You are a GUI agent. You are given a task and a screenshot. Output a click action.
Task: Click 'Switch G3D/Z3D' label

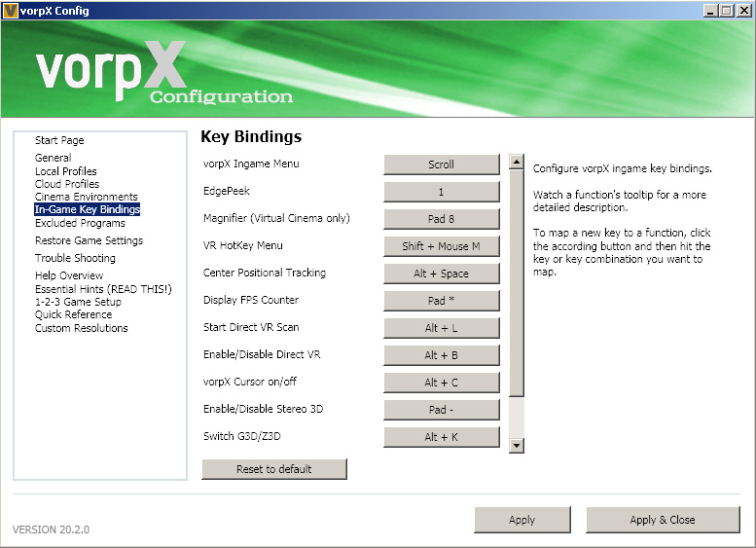(x=242, y=436)
